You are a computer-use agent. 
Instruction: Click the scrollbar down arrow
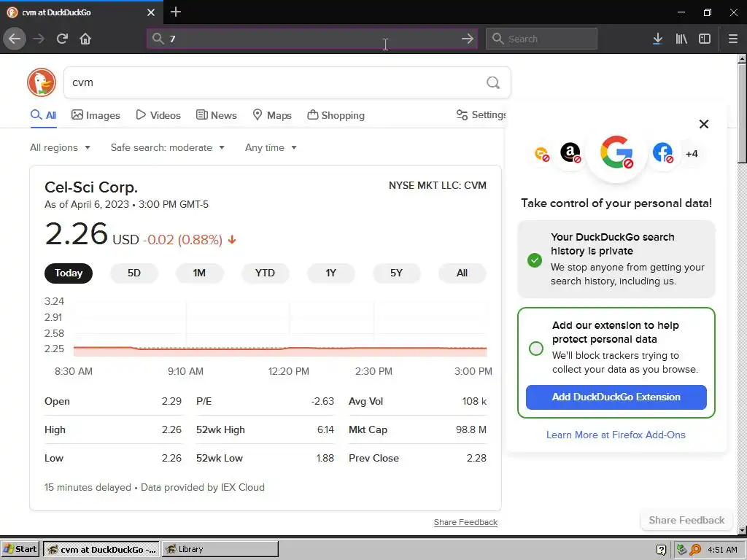tap(742, 530)
